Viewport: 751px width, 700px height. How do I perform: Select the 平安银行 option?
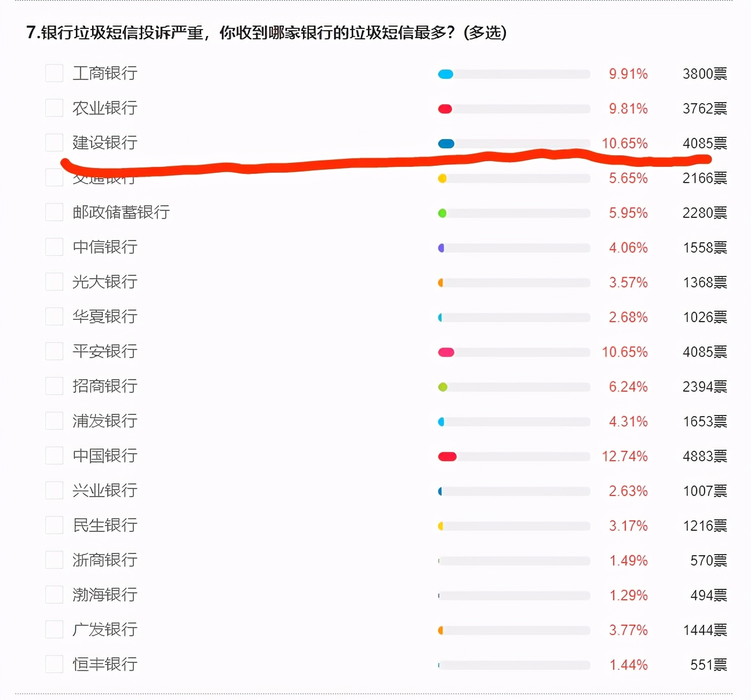[x=53, y=351]
